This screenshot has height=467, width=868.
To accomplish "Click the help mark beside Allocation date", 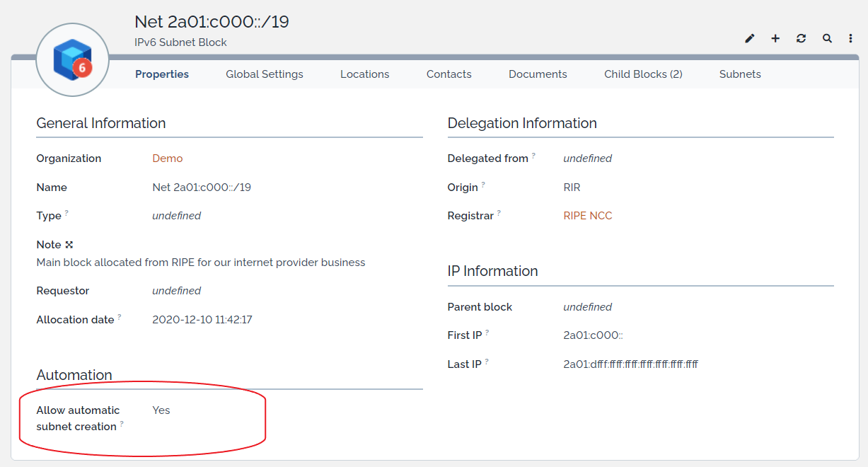I will (120, 316).
